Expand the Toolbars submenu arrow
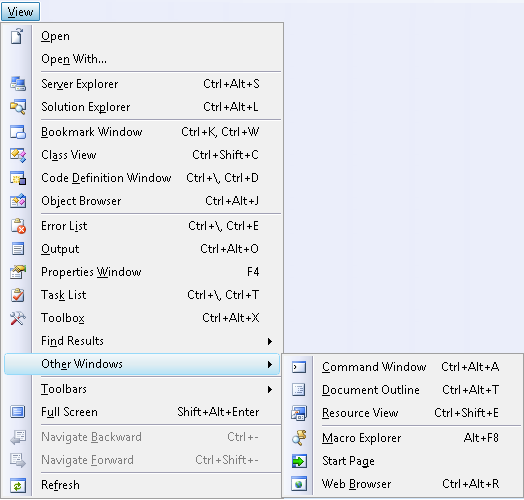Image resolution: width=524 pixels, height=500 pixels. point(270,389)
